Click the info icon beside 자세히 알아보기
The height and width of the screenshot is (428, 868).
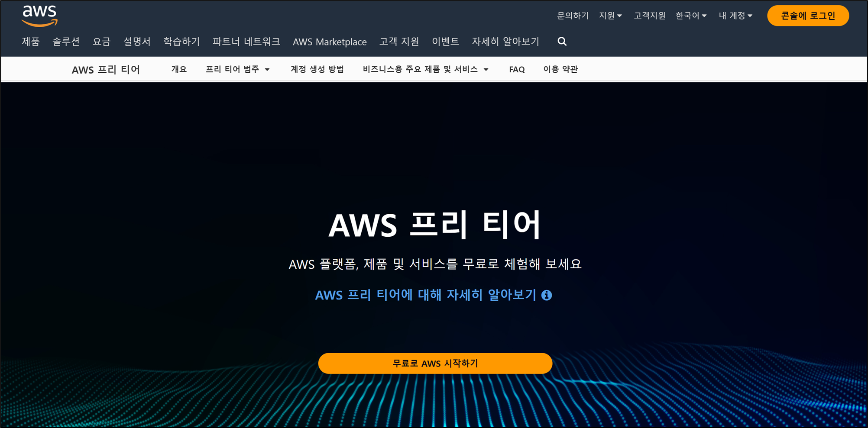pos(547,295)
